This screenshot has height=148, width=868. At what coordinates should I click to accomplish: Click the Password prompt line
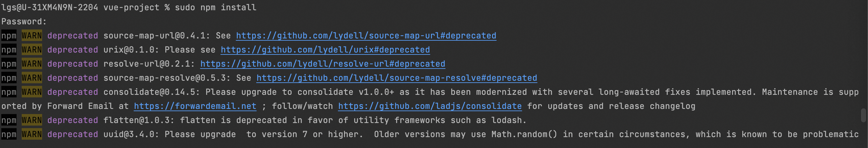coord(24,22)
